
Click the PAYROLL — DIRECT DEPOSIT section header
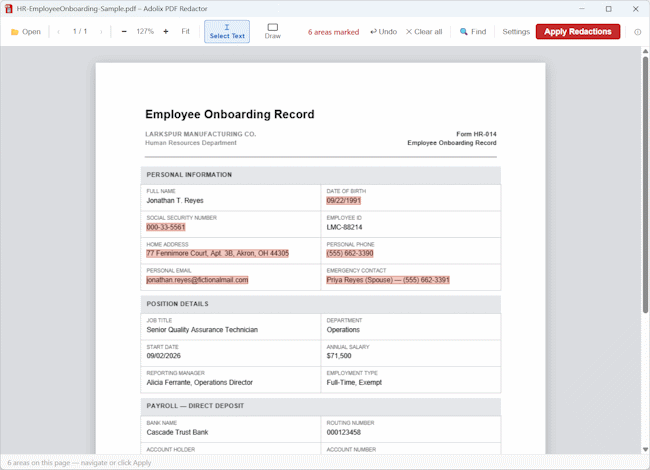[320, 406]
